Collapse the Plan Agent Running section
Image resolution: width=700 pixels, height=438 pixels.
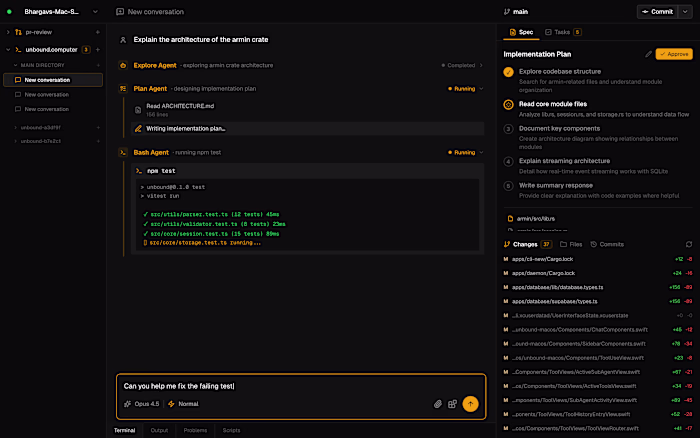485,88
